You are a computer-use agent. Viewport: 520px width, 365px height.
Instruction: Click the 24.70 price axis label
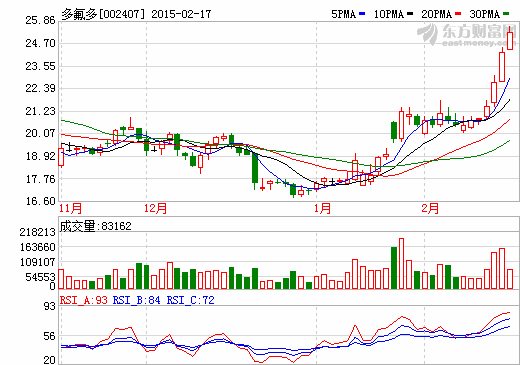pos(40,43)
